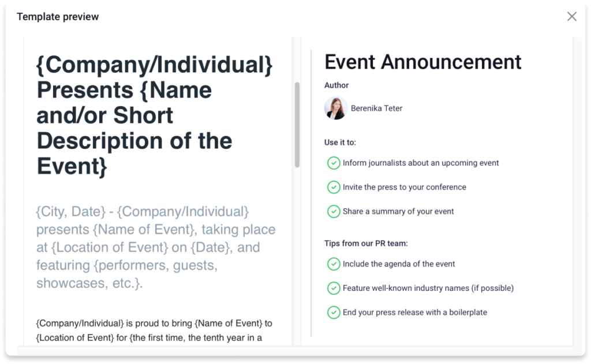Click the 'Author' label
Viewport: 591px width, 364px height.
(x=336, y=85)
